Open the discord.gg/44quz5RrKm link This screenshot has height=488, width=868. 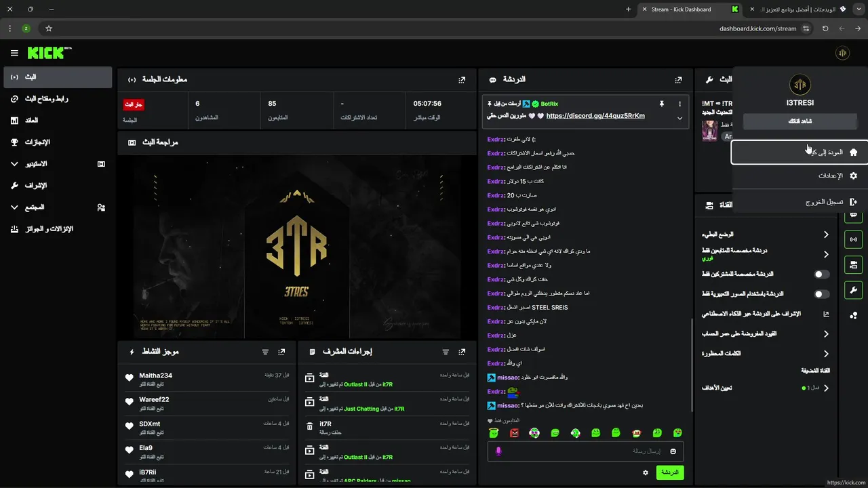pyautogui.click(x=595, y=116)
